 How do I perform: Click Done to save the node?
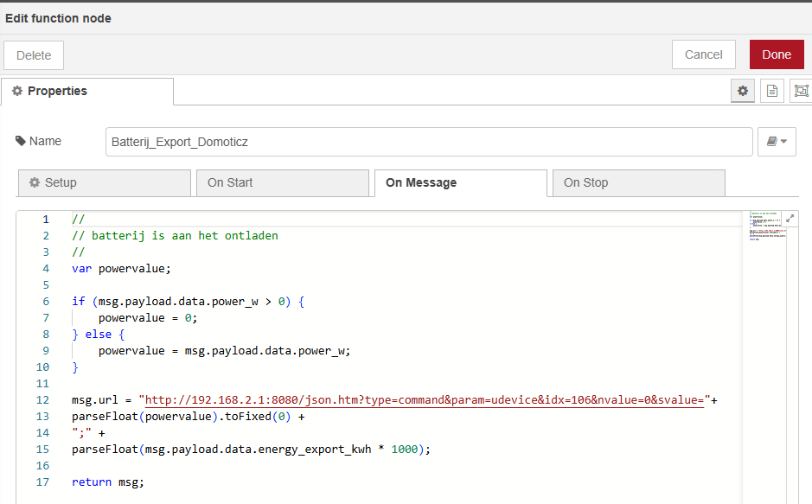click(776, 54)
